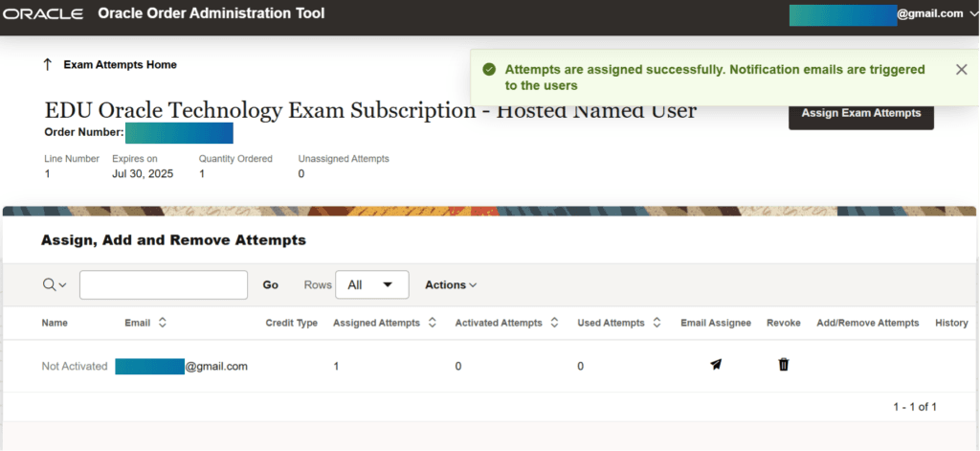Click the Not Activated name entry
This screenshot has width=980, height=451.
point(75,366)
